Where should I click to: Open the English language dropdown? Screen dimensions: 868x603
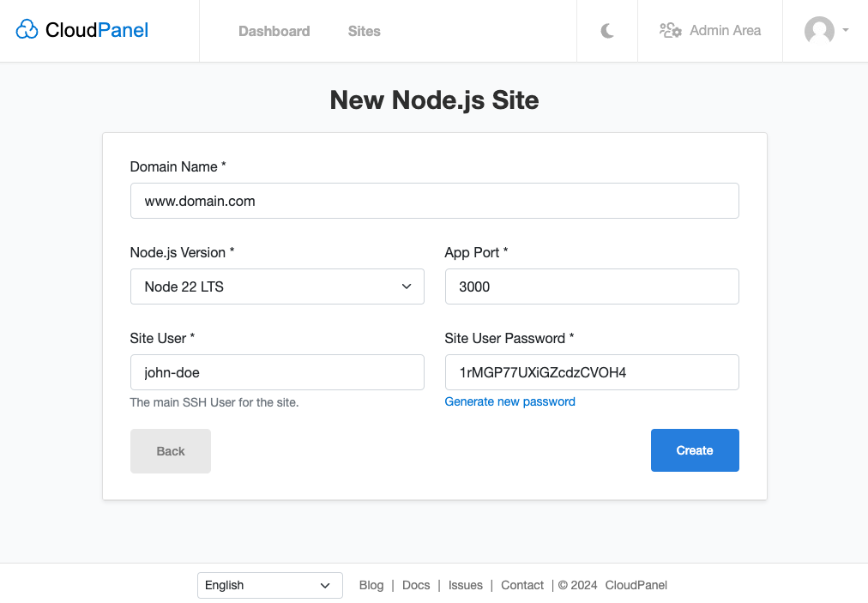[x=269, y=585]
